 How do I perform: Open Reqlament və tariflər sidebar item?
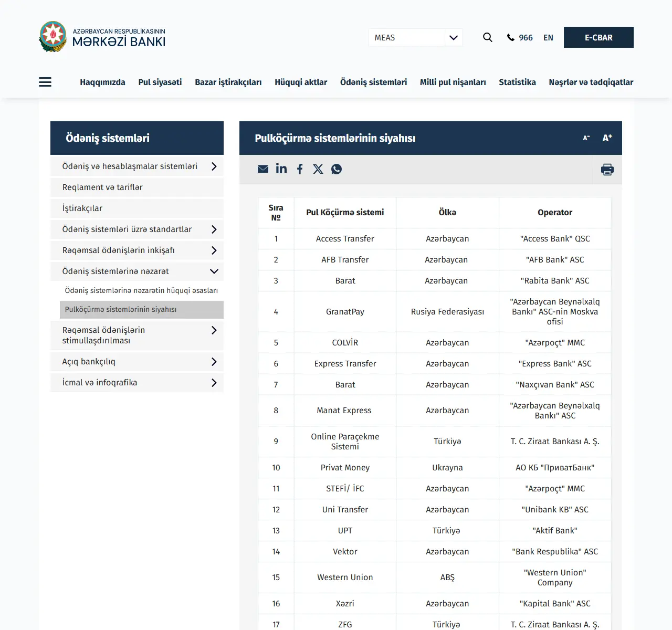tap(137, 187)
